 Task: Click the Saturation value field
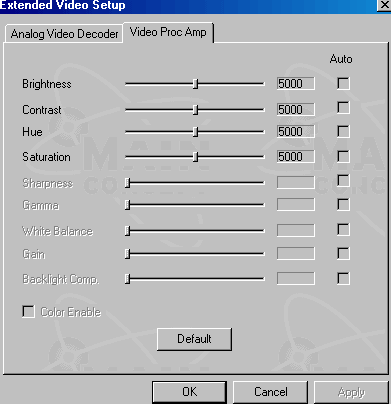coord(296,156)
